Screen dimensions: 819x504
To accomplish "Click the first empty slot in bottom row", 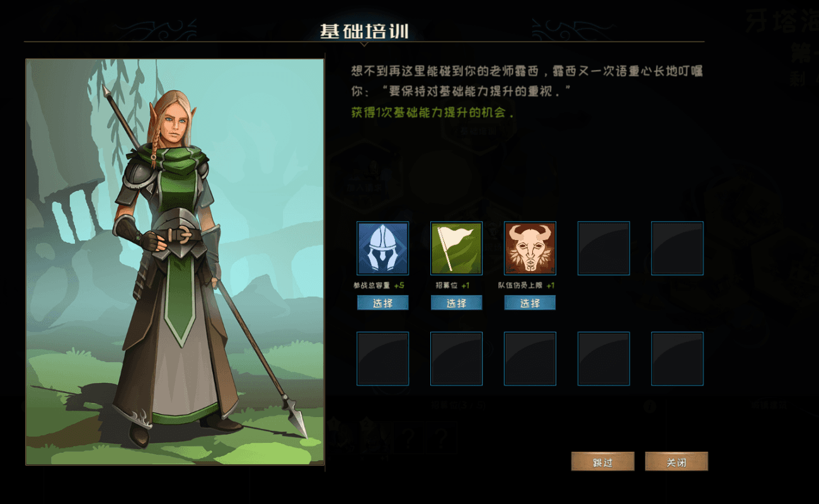I will click(383, 358).
